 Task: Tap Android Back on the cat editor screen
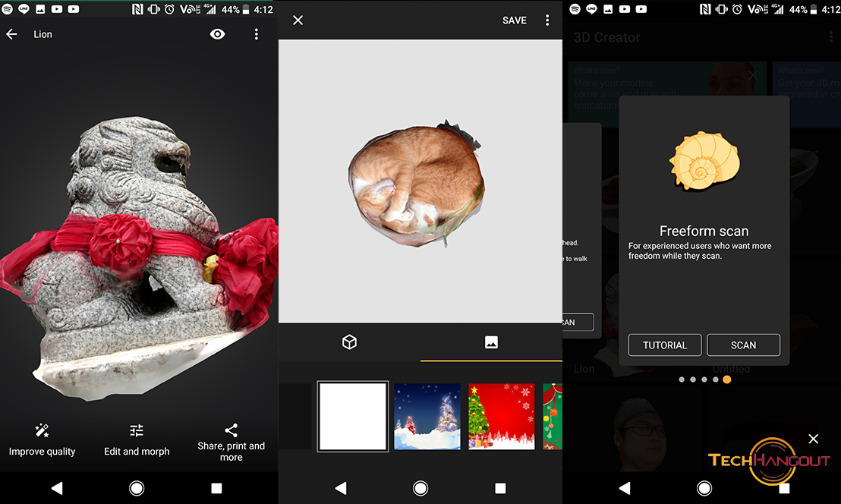tap(341, 488)
